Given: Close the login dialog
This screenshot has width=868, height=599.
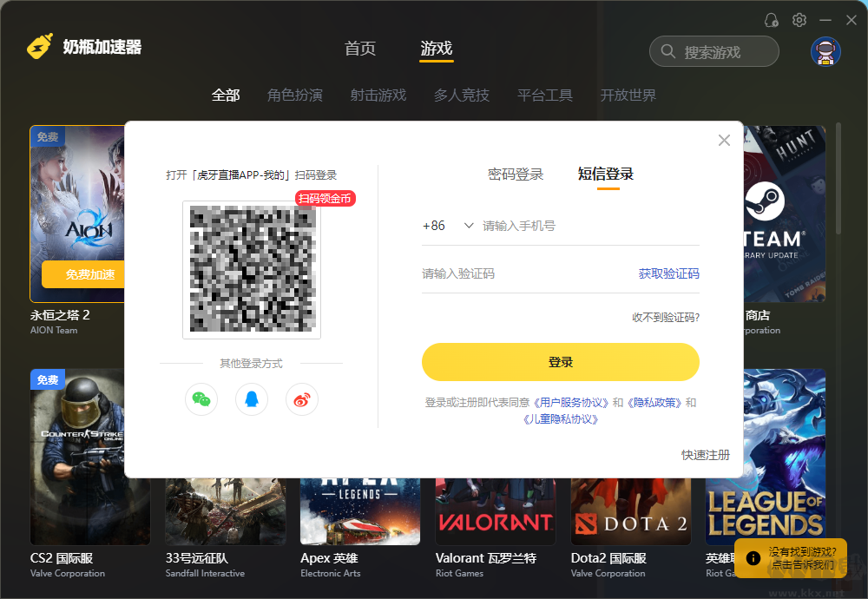Looking at the screenshot, I should coord(724,140).
